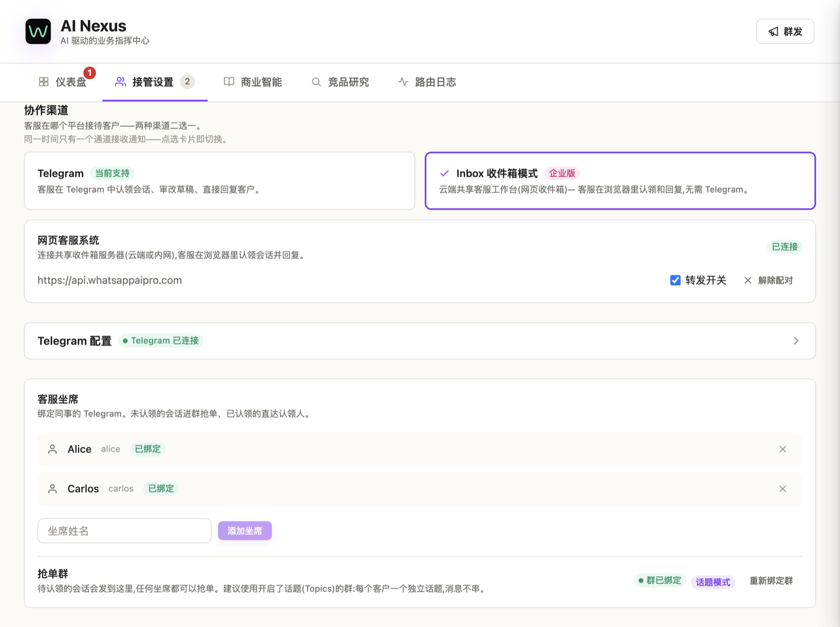Click the 已连接 status badge
840x627 pixels.
[785, 247]
